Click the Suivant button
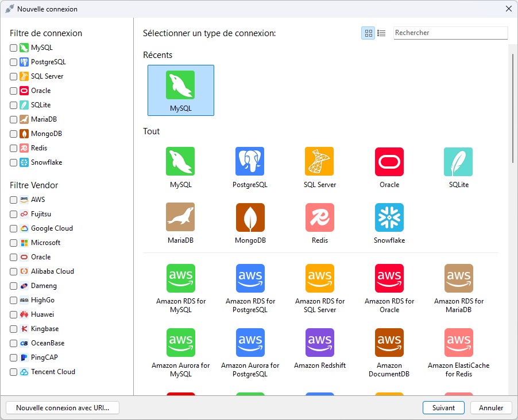Screen dimensions: 518x420 point(443,408)
